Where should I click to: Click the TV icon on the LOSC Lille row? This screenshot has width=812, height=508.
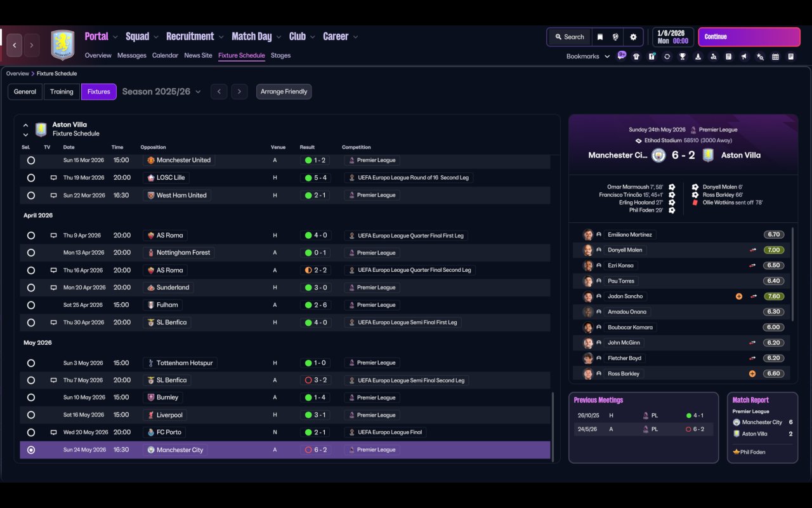click(54, 178)
